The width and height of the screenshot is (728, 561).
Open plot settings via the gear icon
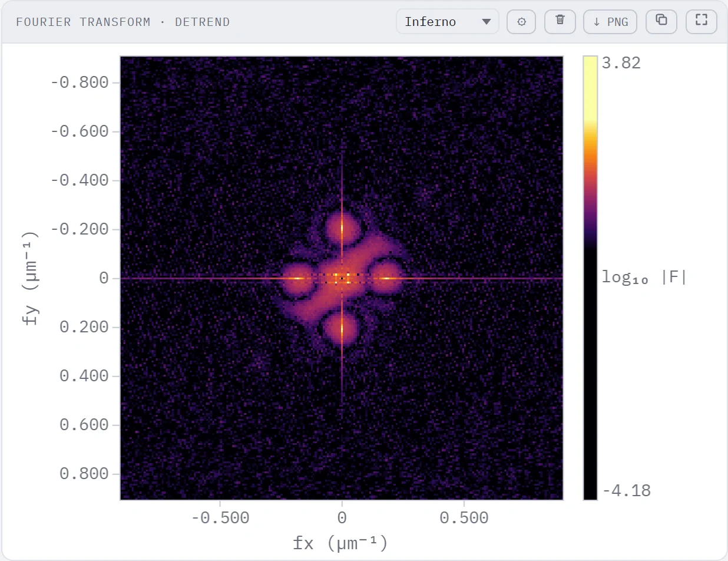tap(521, 22)
